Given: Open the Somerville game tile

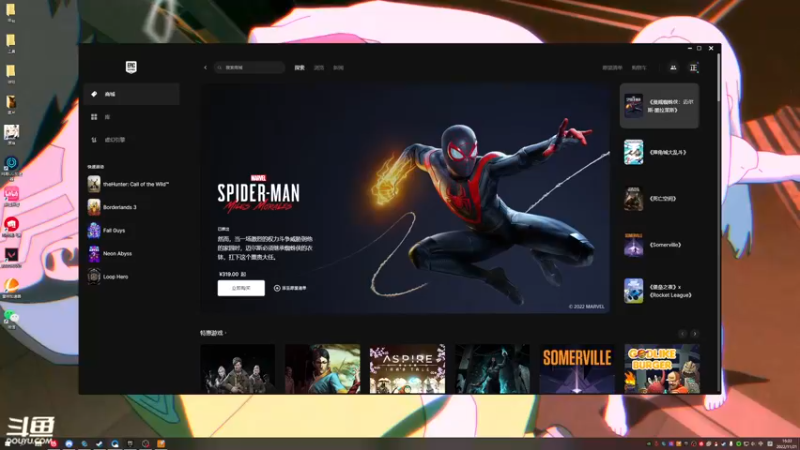Looking at the screenshot, I should (577, 369).
